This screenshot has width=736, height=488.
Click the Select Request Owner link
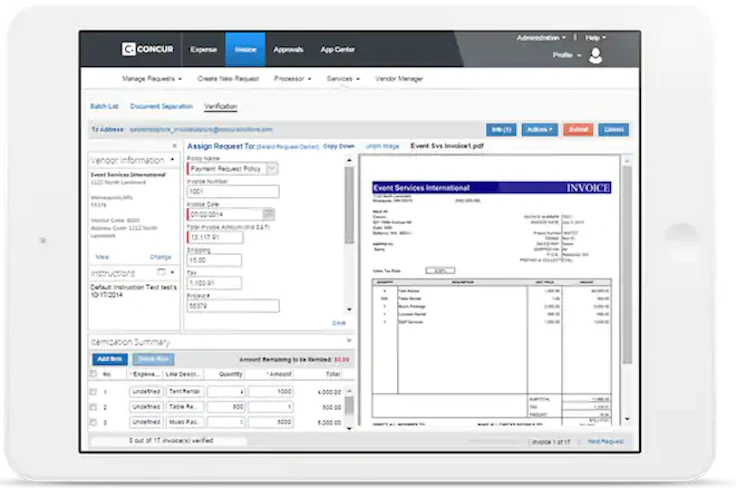click(x=288, y=147)
